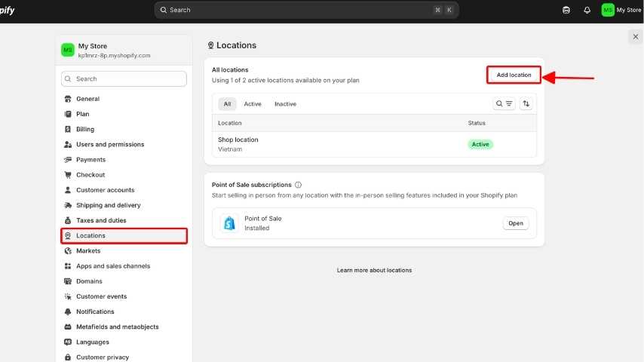Click the Locations pin icon in sidebar

click(68, 235)
